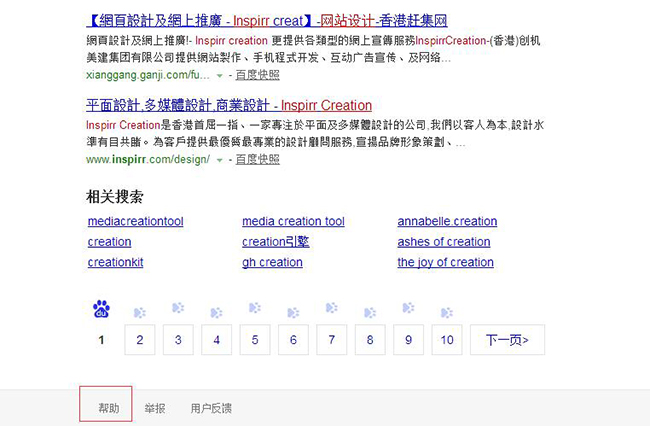Click the 相关搜索 heading
This screenshot has width=650, height=426.
point(115,196)
